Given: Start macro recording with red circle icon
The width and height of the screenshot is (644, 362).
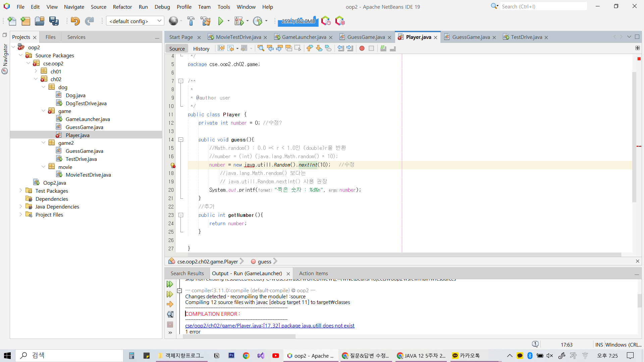Looking at the screenshot, I should click(x=362, y=49).
